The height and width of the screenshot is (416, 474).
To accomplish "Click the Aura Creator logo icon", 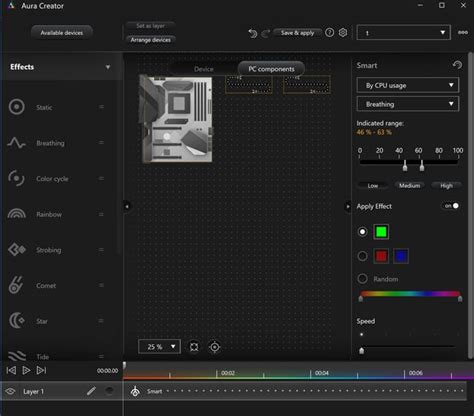I will pyautogui.click(x=11, y=6).
